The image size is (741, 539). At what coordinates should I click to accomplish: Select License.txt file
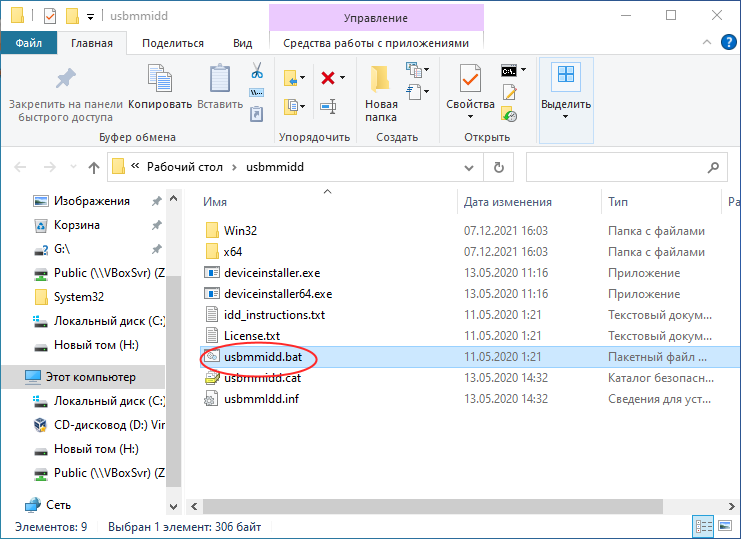(x=252, y=336)
